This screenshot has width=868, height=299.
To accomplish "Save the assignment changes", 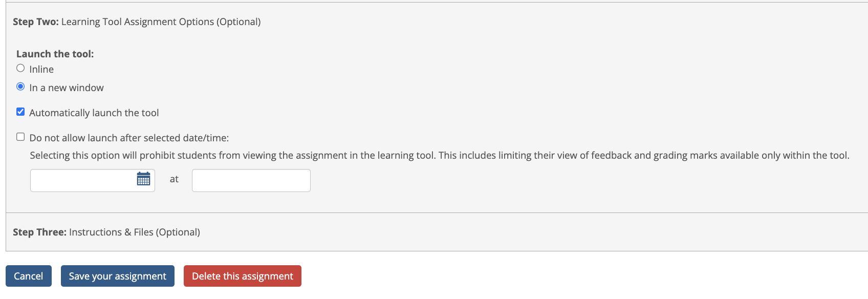I will pyautogui.click(x=117, y=276).
